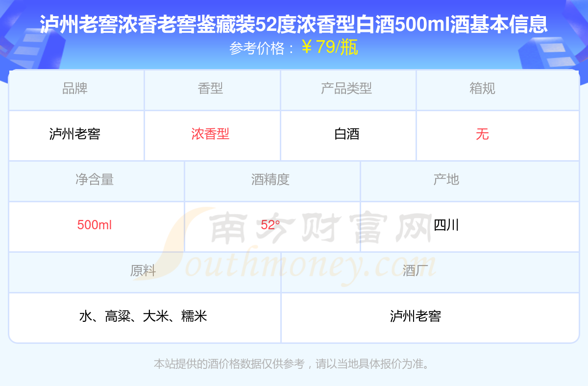Viewport: 588px width, 386px height.
Task: Click the bottom disclaimer text
Action: point(293,364)
